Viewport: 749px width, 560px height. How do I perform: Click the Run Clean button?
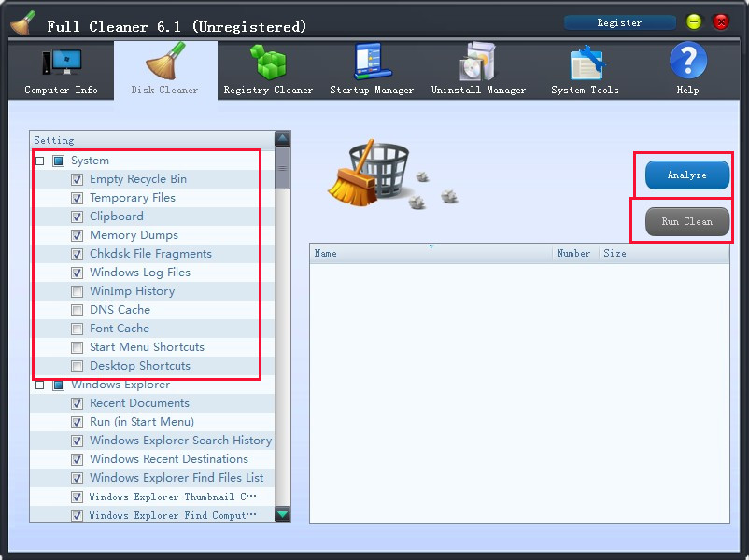click(x=687, y=221)
